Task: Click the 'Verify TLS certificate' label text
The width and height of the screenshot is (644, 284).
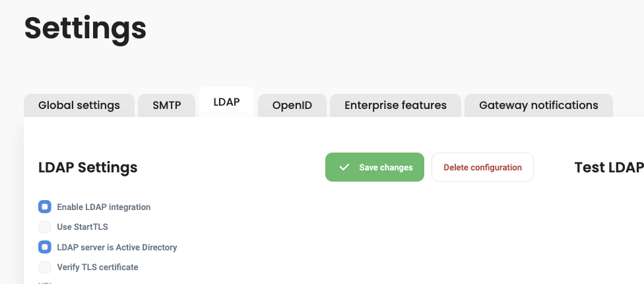Action: tap(98, 267)
